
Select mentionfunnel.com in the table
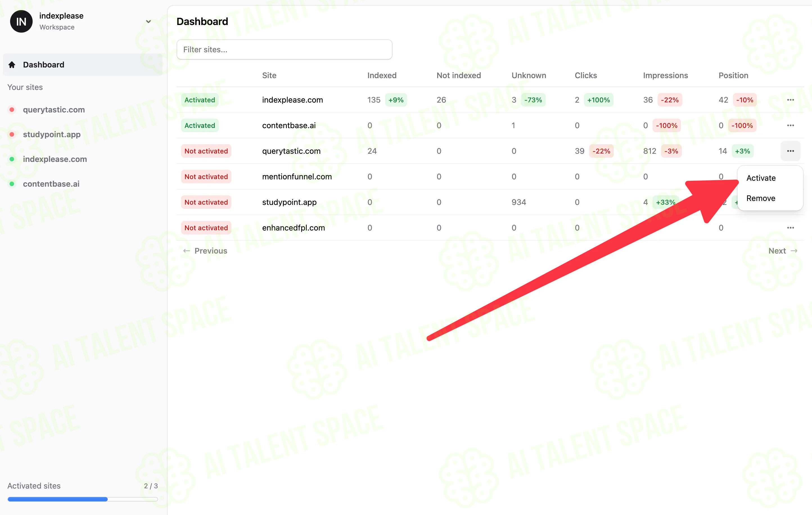coord(297,177)
